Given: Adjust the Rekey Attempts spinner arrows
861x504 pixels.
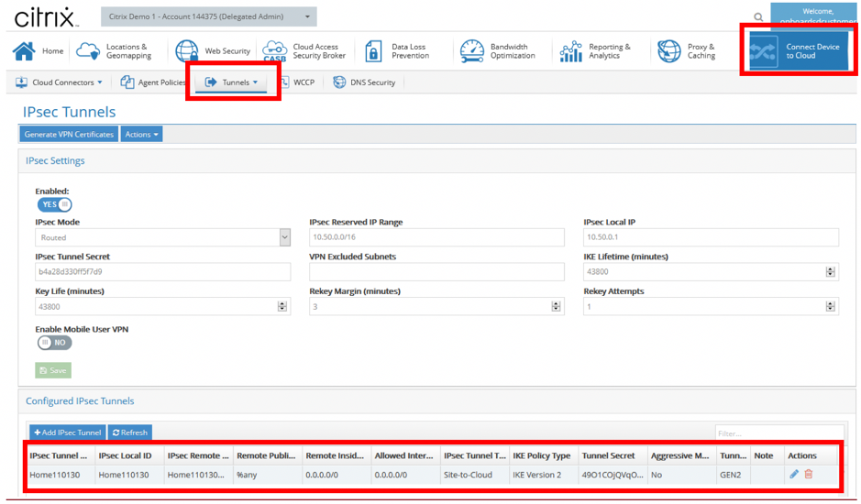Looking at the screenshot, I should point(830,306).
